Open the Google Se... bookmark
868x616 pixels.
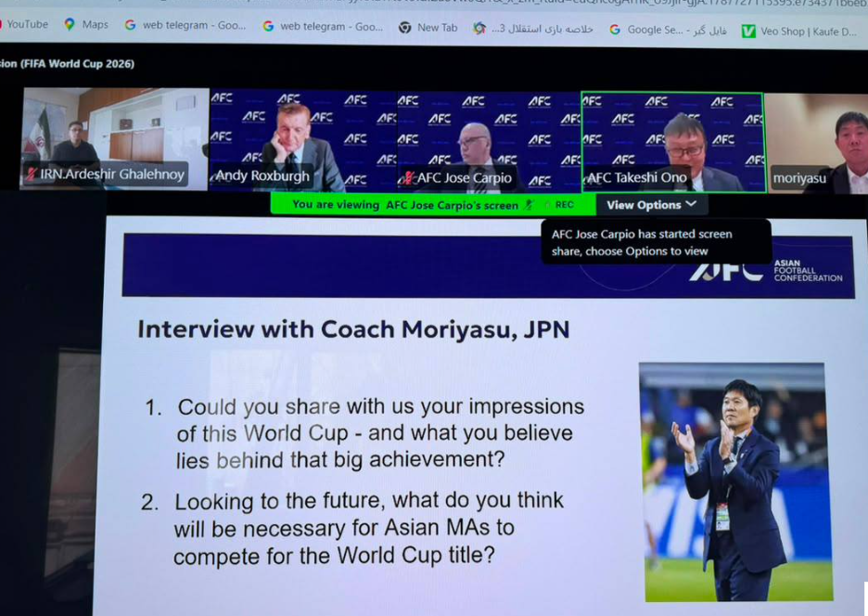tap(668, 30)
